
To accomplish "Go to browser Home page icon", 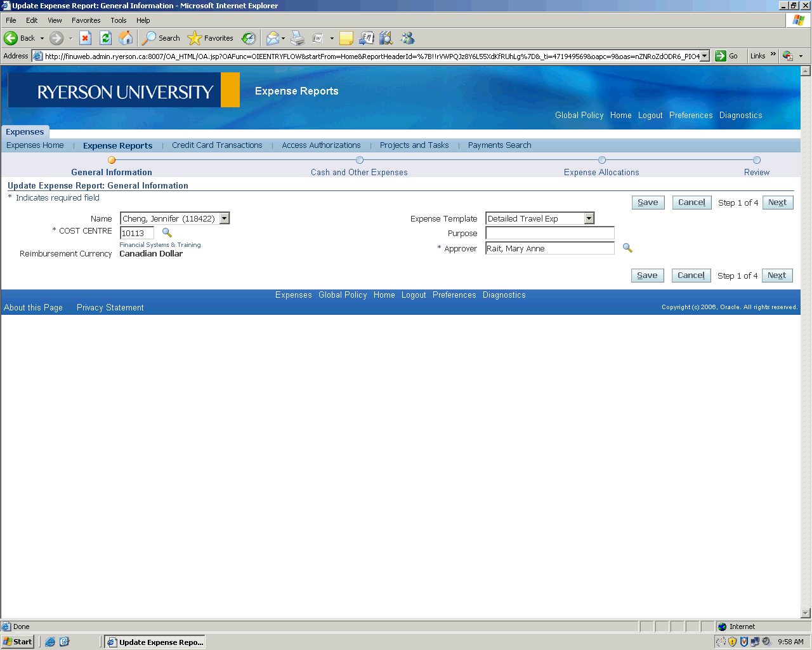I will coord(126,38).
